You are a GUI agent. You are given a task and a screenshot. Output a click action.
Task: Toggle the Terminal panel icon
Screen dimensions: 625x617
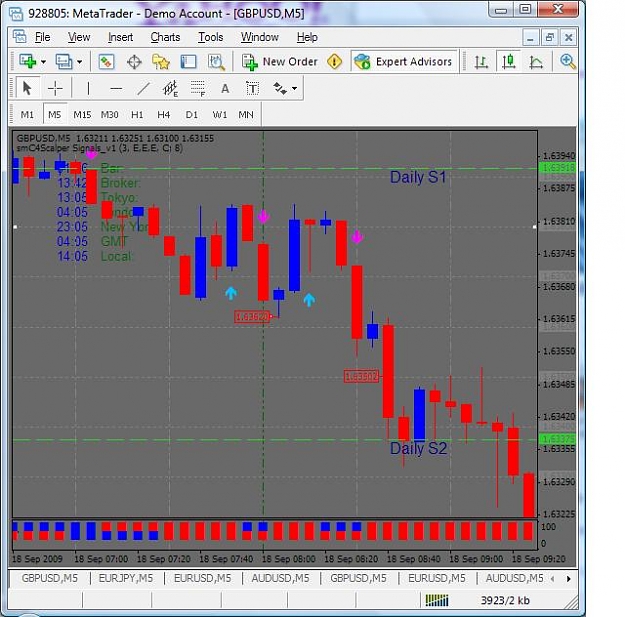click(x=189, y=62)
